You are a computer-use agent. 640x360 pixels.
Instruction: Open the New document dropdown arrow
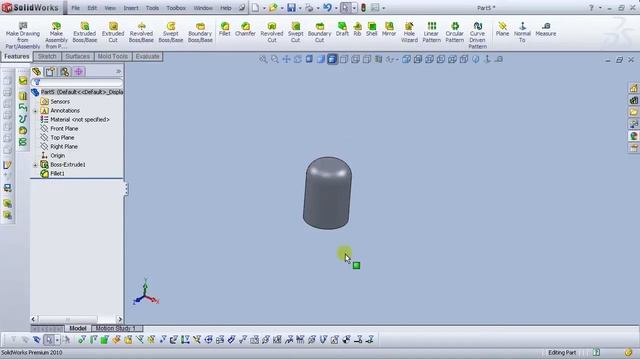point(264,8)
